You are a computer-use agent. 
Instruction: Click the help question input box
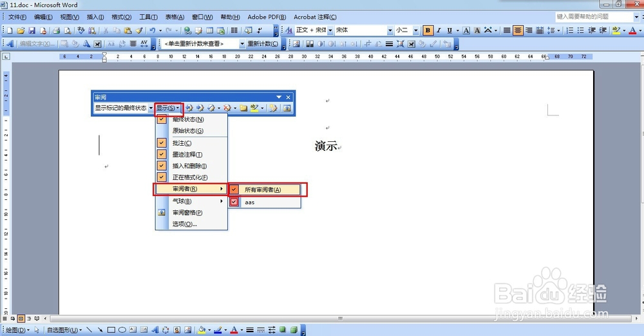[594, 17]
